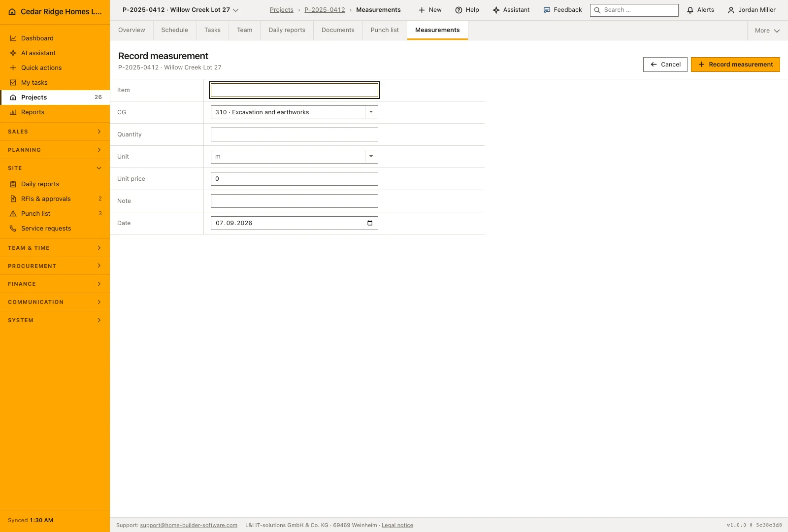Open the date picker calendar icon

click(370, 223)
